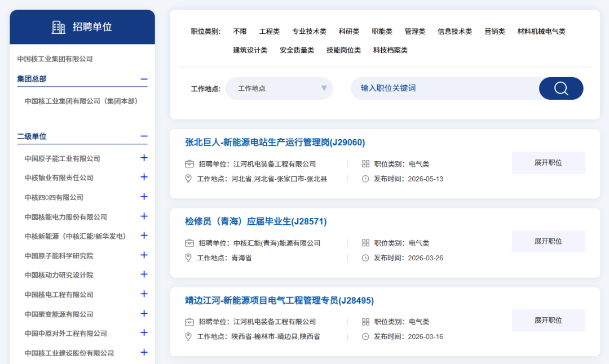Expand 中核铀业有限责任公司 with plus icon
609x364 pixels.
pyautogui.click(x=144, y=177)
